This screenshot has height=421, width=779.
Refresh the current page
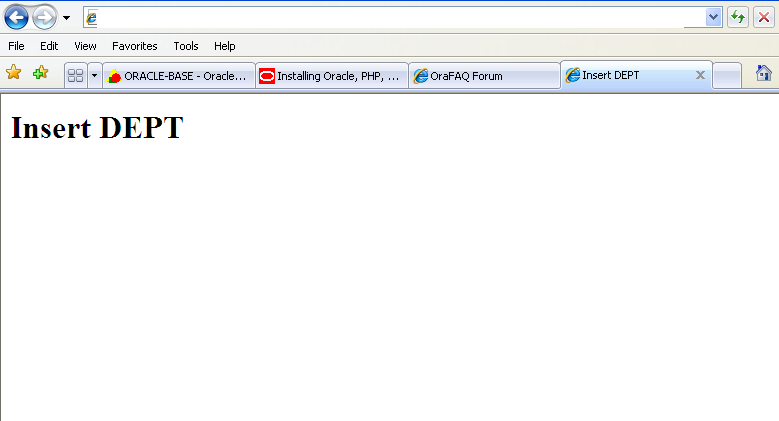coord(738,17)
